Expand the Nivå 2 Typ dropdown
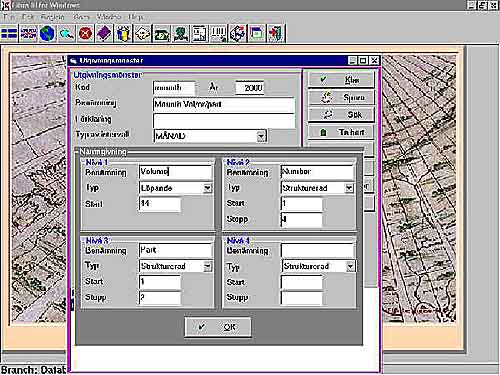Viewport: 500px width, 375px height. (349, 188)
